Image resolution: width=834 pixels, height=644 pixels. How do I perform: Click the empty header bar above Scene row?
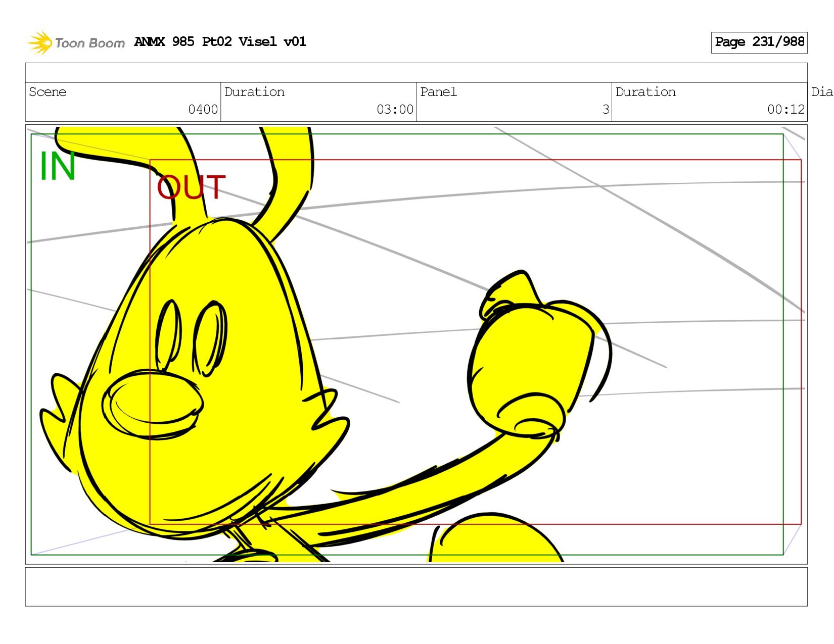point(416,73)
